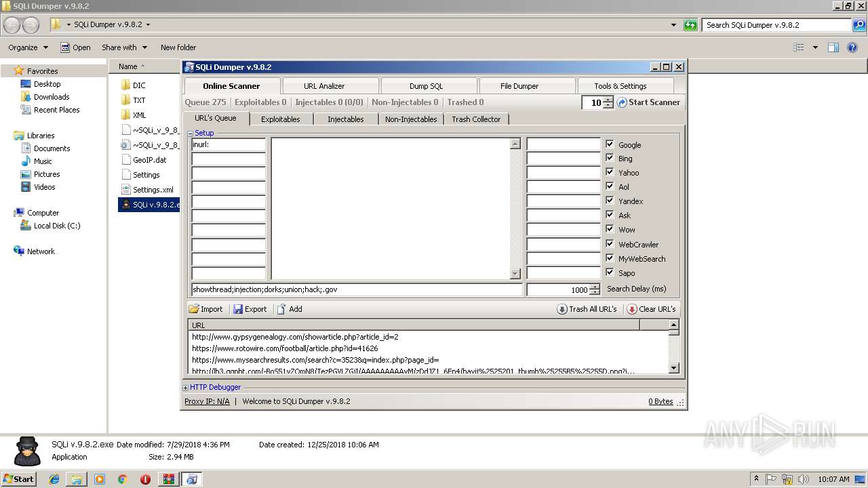
Task: Open the Organize dropdown menu
Action: coord(28,47)
